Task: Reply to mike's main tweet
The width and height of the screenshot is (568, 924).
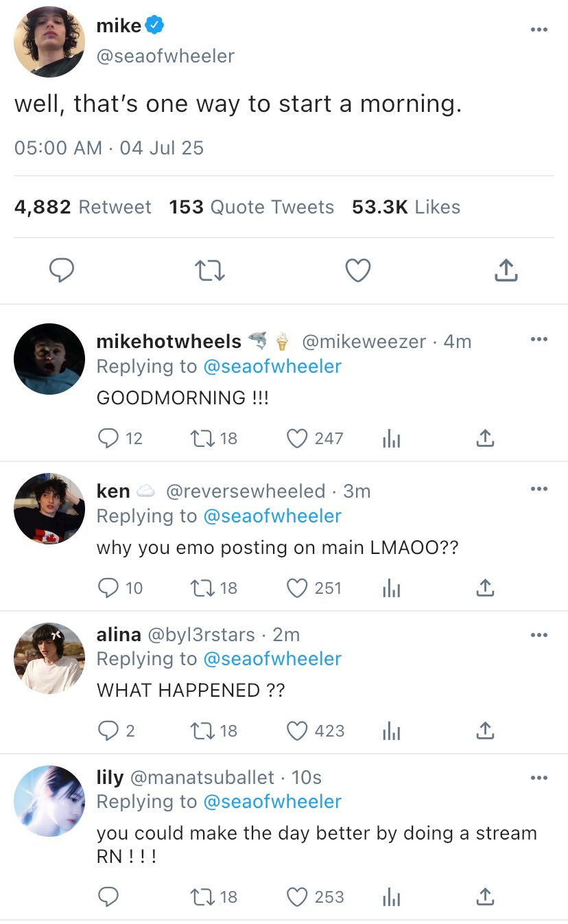Action: [62, 270]
